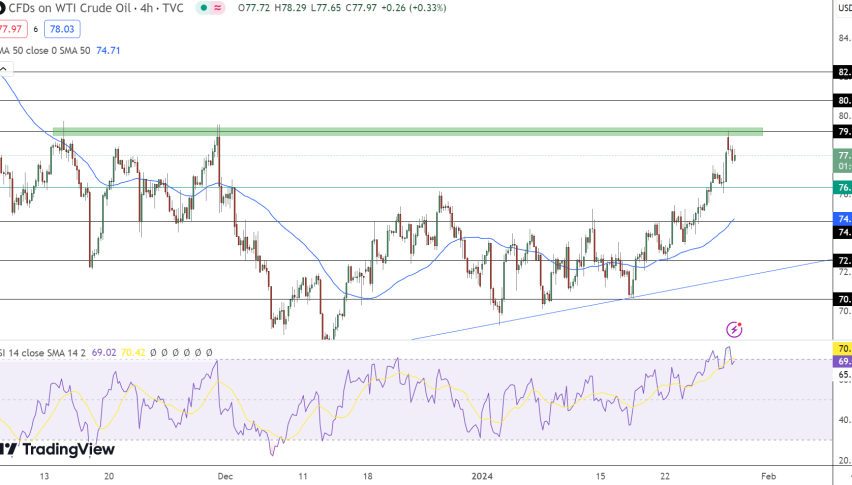This screenshot has width=852, height=485.
Task: Click the blue buy price 78.03 button
Action: [x=62, y=29]
